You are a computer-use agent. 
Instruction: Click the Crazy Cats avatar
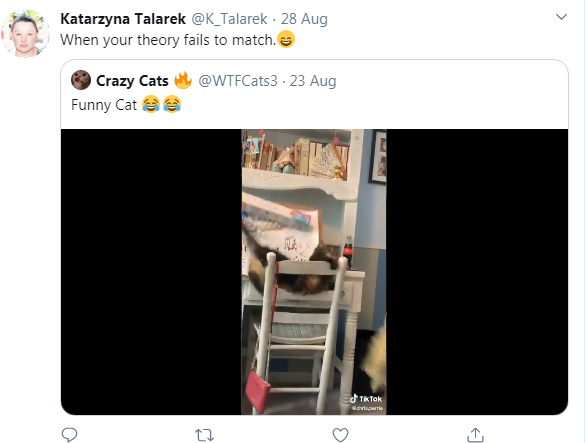pyautogui.click(x=81, y=80)
